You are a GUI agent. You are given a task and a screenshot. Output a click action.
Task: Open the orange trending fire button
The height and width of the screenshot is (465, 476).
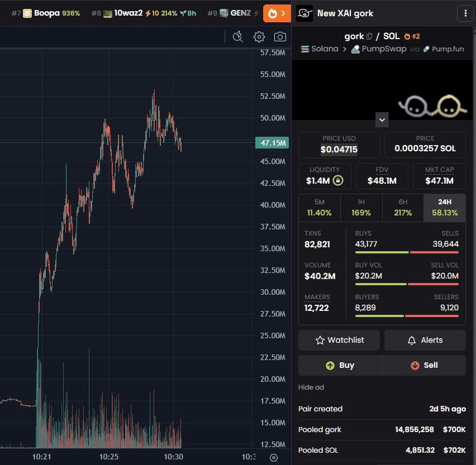277,13
